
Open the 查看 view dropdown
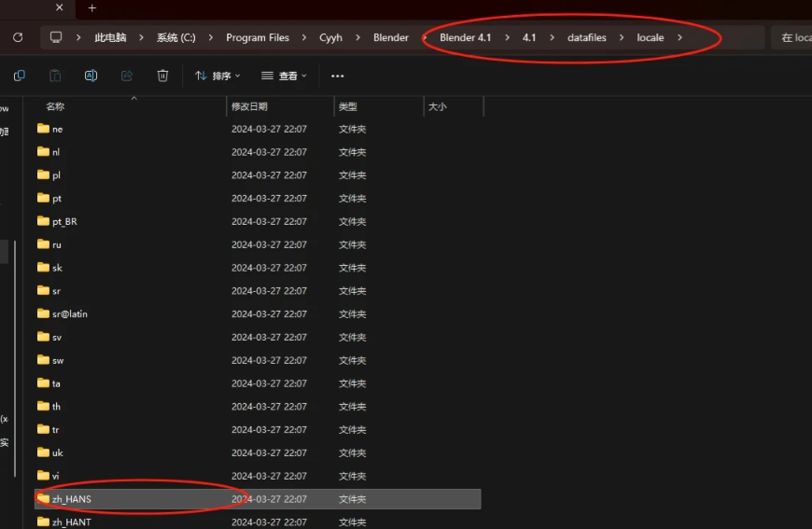(x=284, y=76)
